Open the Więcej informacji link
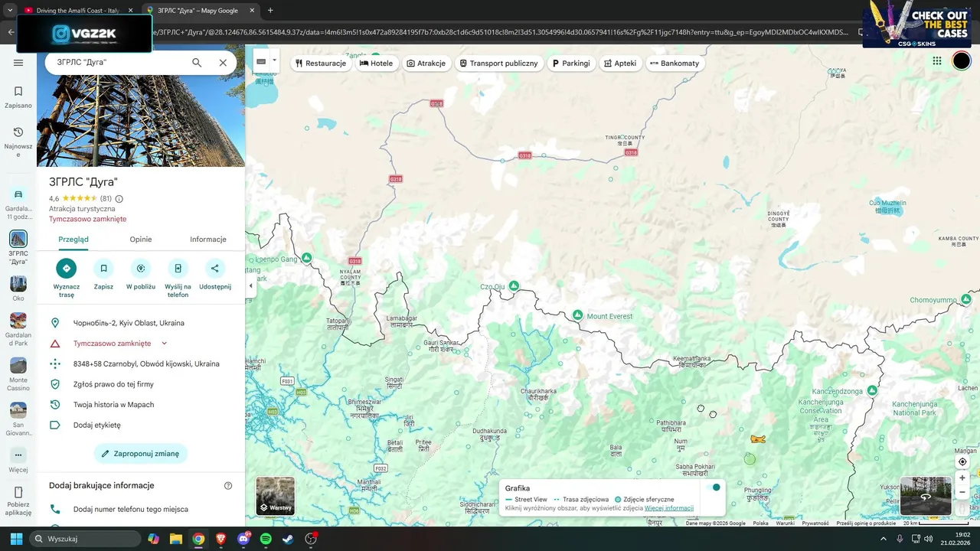Image resolution: width=980 pixels, height=551 pixels. [669, 508]
